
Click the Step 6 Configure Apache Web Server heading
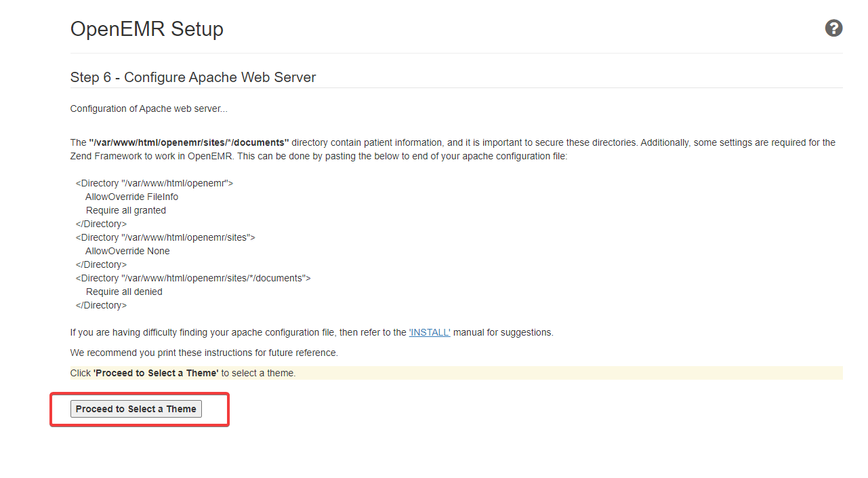(193, 77)
